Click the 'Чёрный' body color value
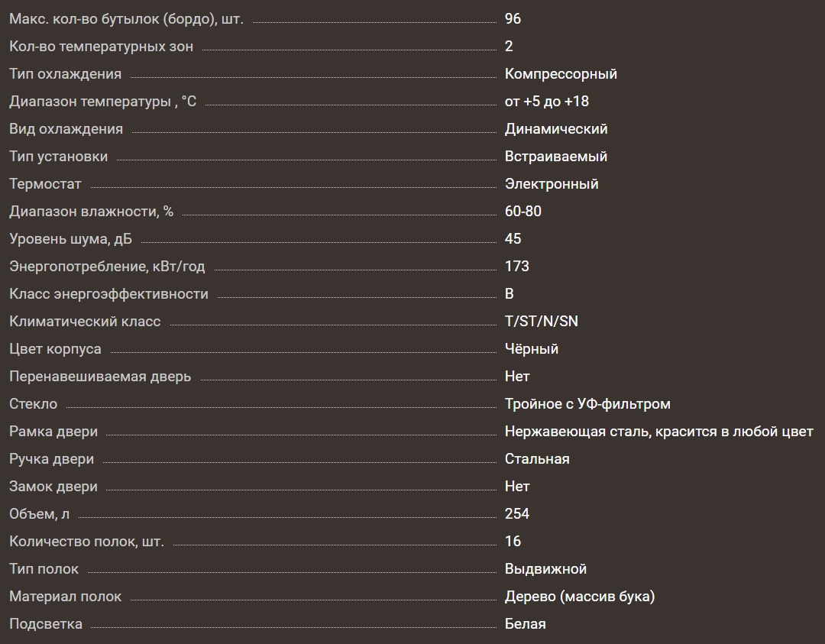The image size is (825, 644). pos(531,349)
